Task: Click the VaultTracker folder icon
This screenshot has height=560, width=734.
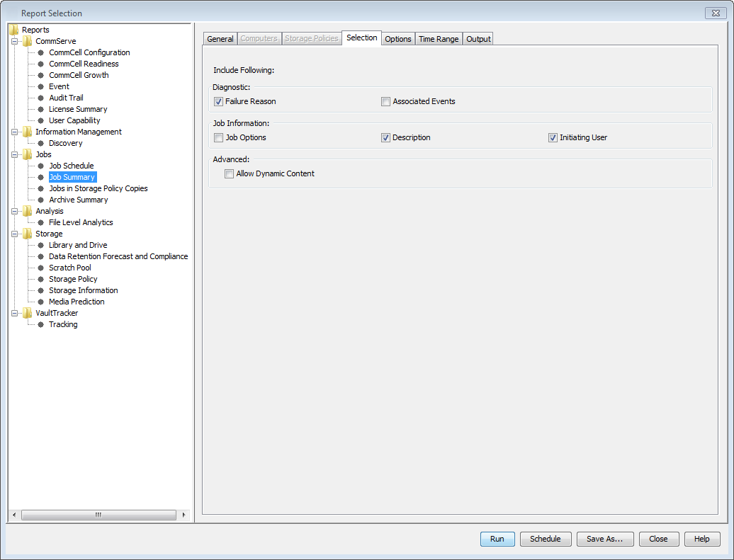Action: (x=28, y=313)
